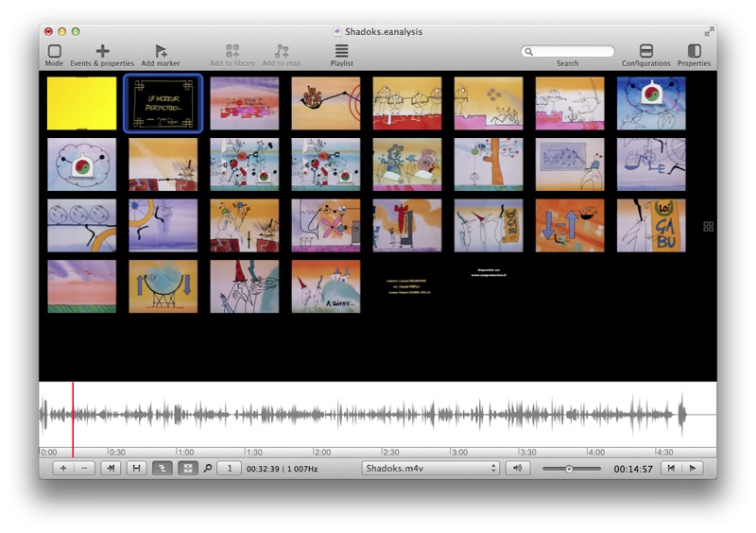
Task: Add a marker with the flag icon
Action: point(161,51)
